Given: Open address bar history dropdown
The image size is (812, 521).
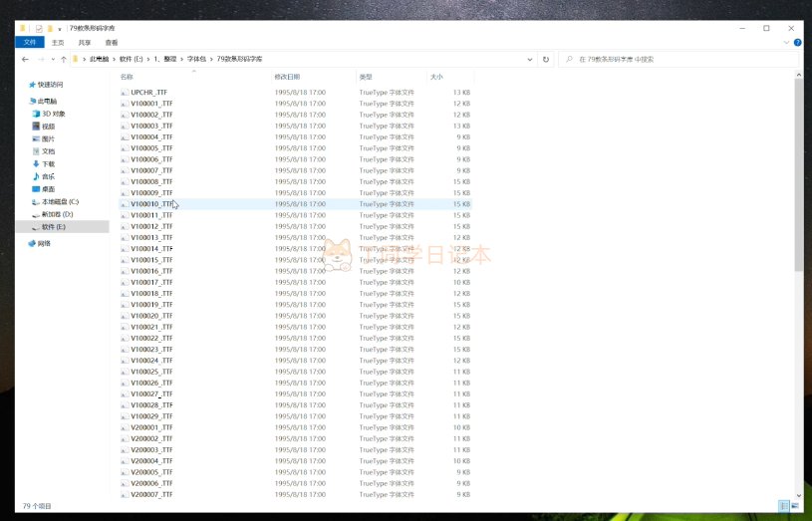Looking at the screenshot, I should click(531, 60).
